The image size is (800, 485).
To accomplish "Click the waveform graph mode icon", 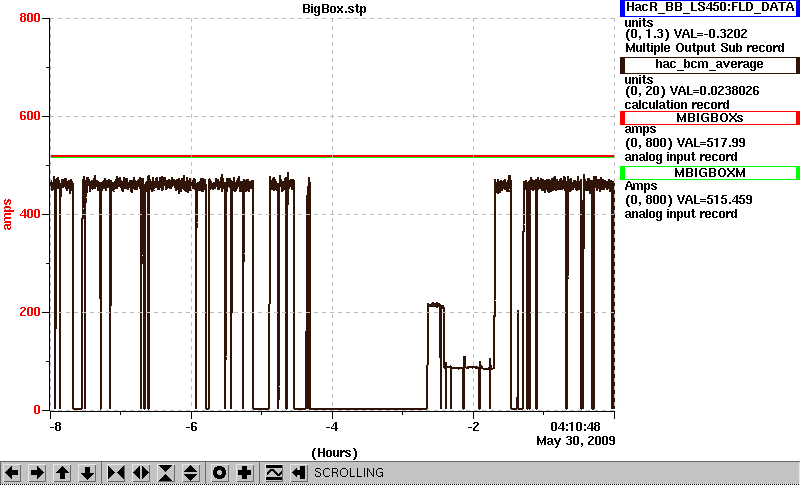I will point(274,473).
